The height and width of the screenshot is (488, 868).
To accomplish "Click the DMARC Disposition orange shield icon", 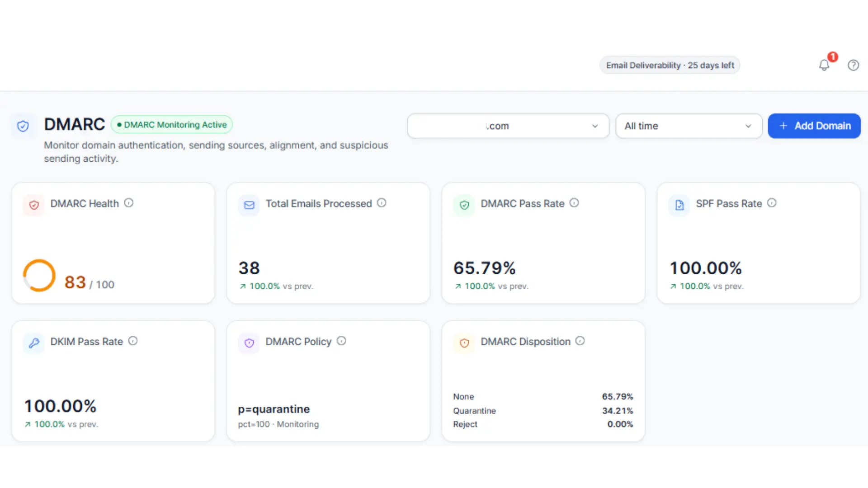I will (464, 343).
